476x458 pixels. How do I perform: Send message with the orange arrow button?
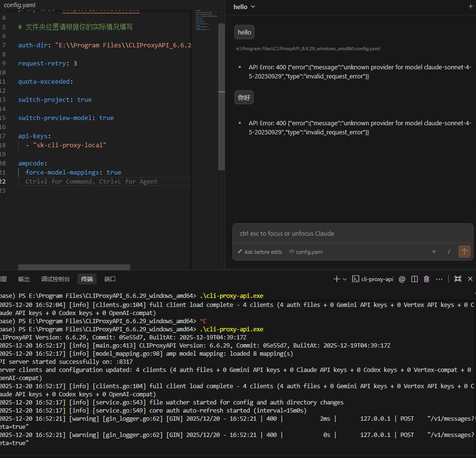tap(465, 251)
